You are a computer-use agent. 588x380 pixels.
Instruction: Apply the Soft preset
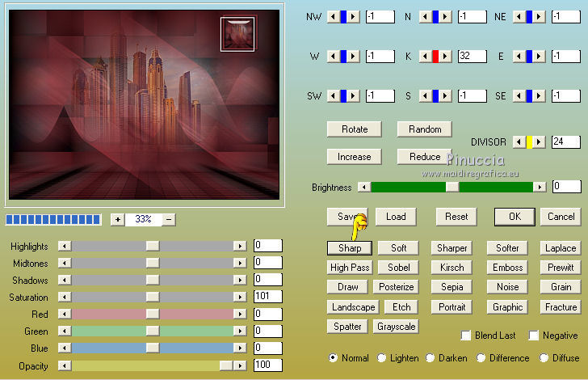[x=398, y=248]
